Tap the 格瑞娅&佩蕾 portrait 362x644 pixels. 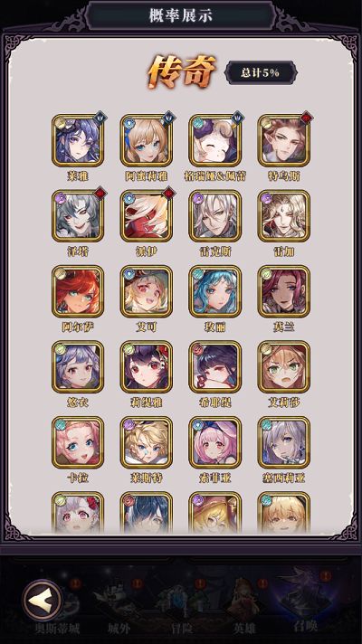click(214, 140)
